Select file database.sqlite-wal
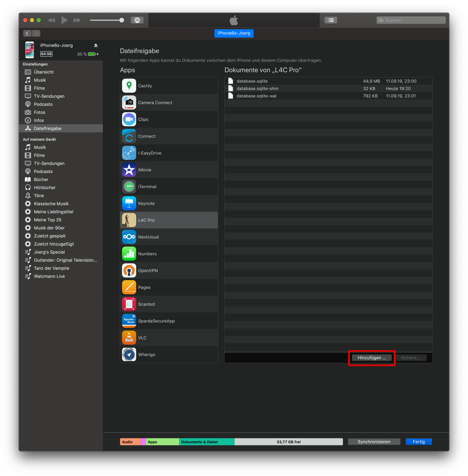468x476 pixels. (328, 96)
